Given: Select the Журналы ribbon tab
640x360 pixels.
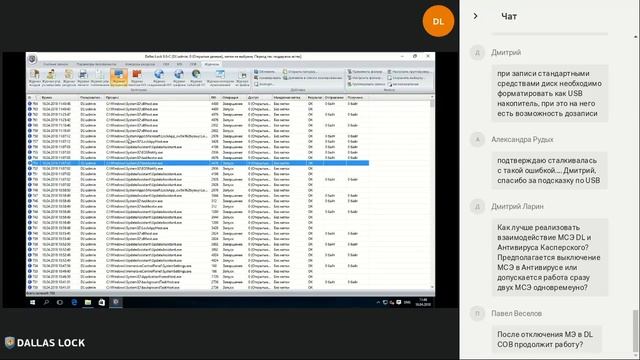Looking at the screenshot, I should pos(211,64).
